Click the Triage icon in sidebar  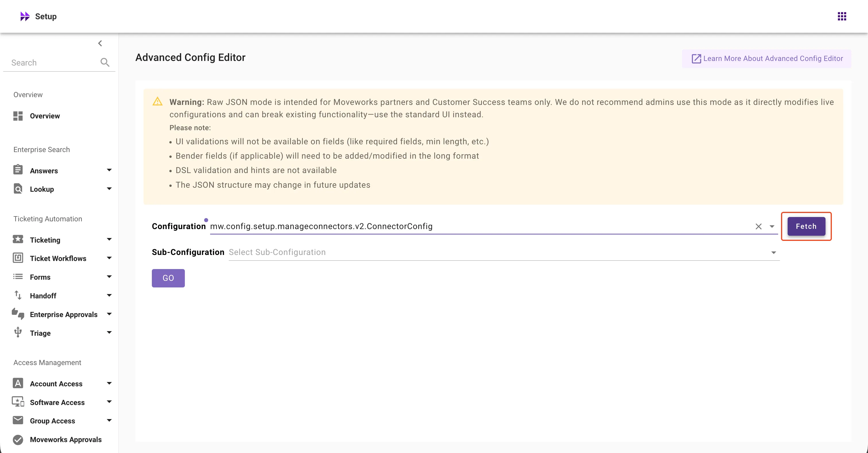(x=18, y=333)
